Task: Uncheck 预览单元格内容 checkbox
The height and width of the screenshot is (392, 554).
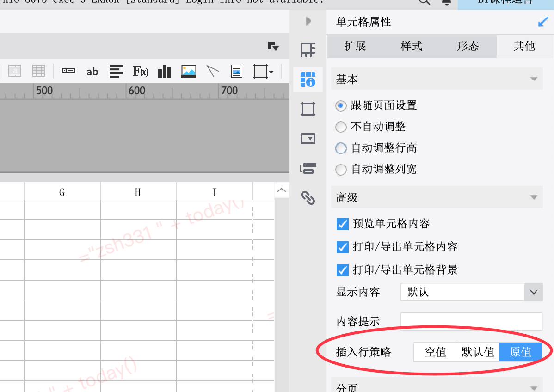Action: click(342, 224)
